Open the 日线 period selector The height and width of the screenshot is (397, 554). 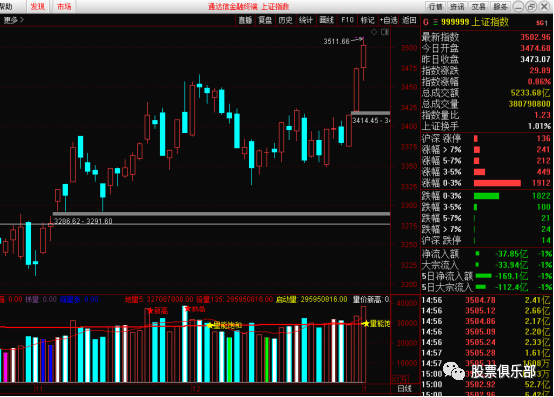pos(405,389)
